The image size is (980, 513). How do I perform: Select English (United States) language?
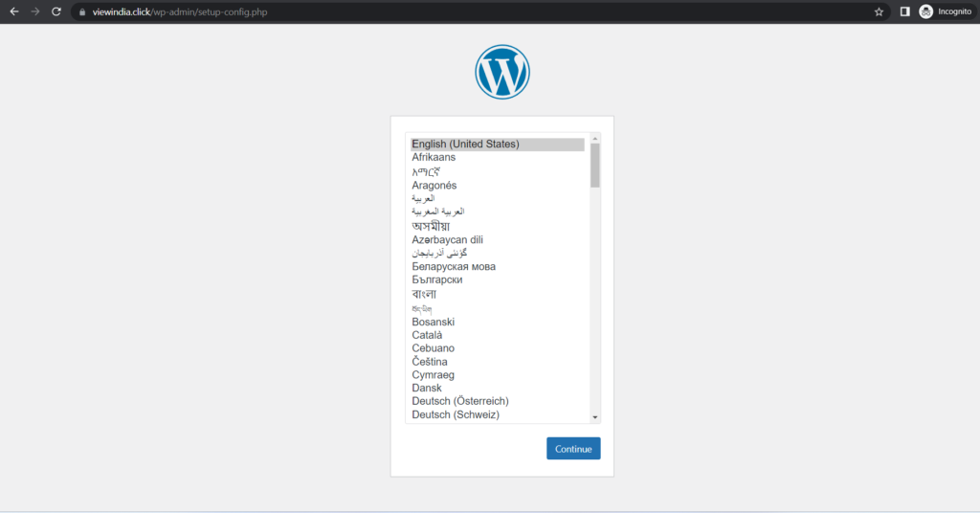498,145
